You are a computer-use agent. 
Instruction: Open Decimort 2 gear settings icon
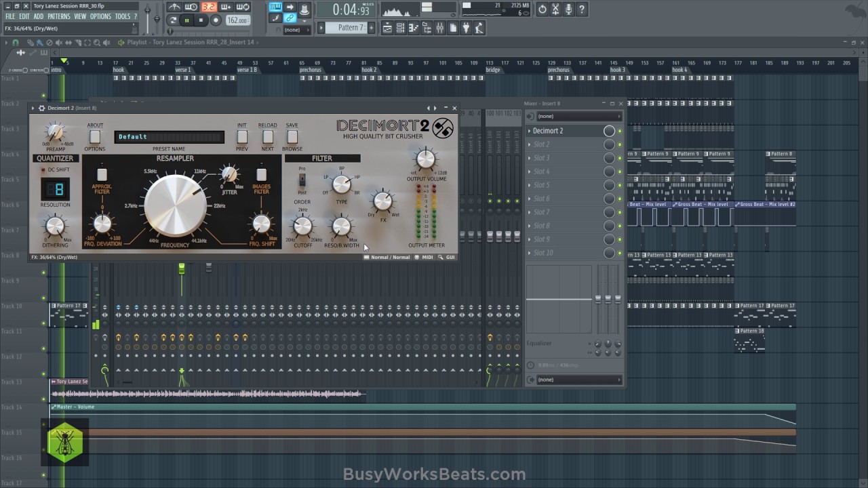41,108
